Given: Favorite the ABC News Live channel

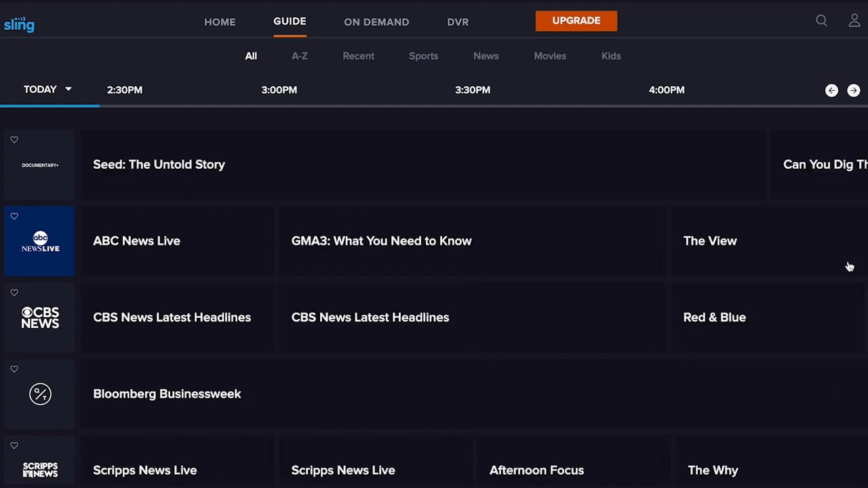Looking at the screenshot, I should 14,216.
